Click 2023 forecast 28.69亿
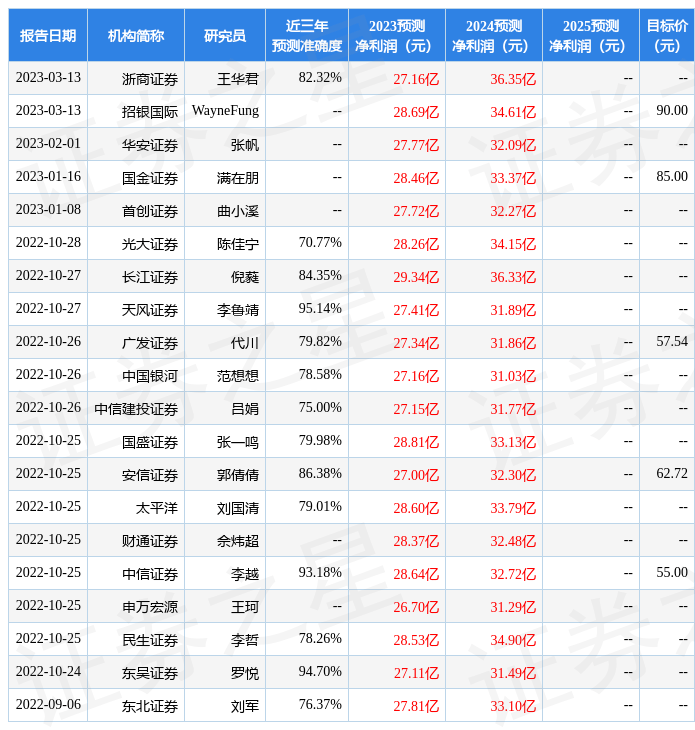 pyautogui.click(x=416, y=112)
